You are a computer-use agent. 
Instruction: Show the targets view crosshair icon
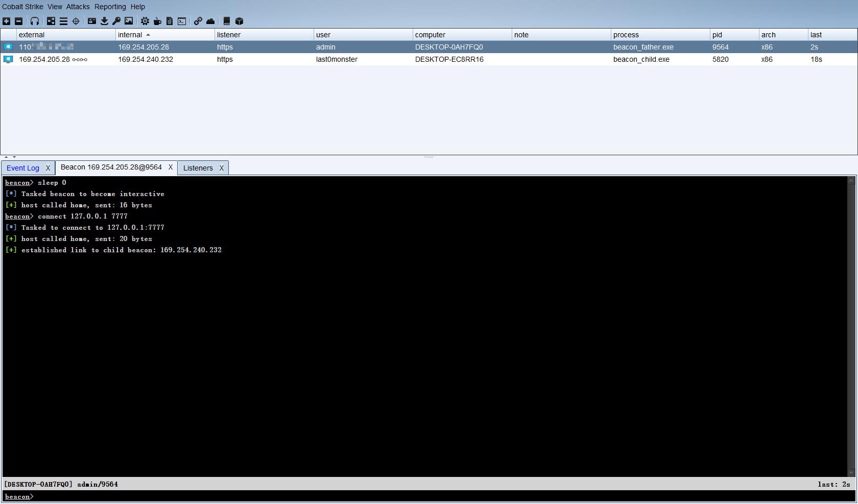click(76, 21)
